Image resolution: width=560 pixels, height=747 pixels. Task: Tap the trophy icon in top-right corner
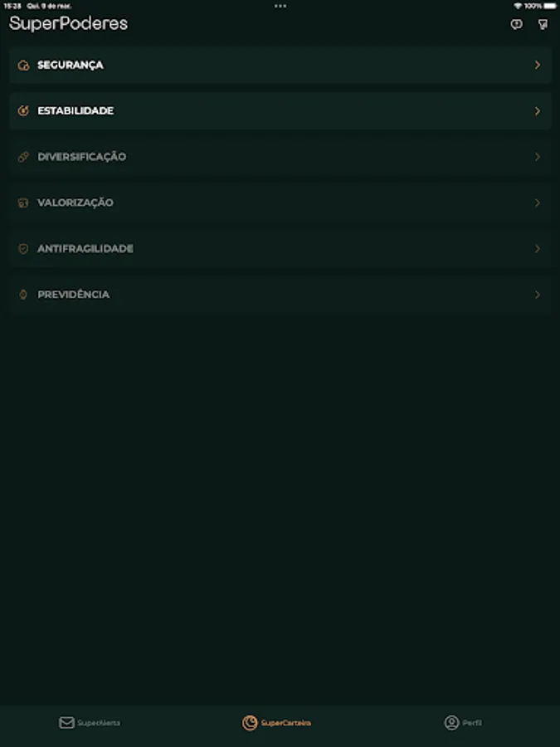[x=543, y=24]
